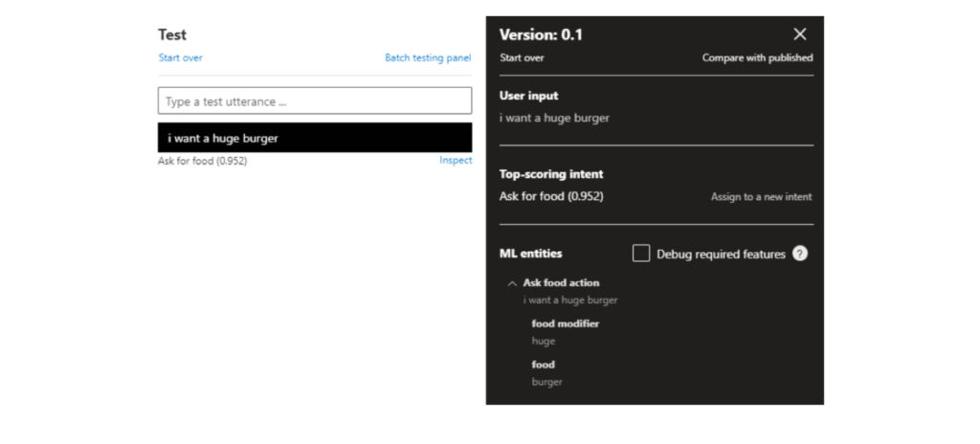980x444 pixels.
Task: Select the food sub-entity label
Action: tap(543, 365)
